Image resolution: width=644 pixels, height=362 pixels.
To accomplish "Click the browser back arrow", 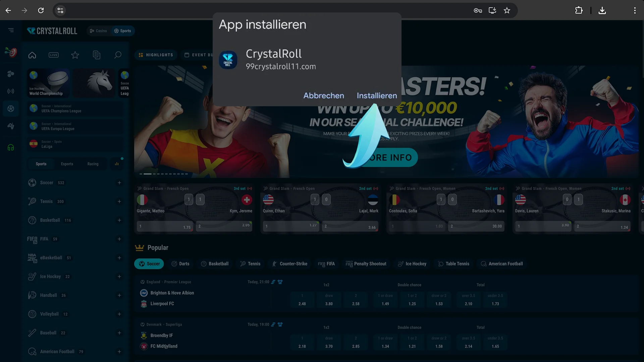I will pyautogui.click(x=8, y=10).
